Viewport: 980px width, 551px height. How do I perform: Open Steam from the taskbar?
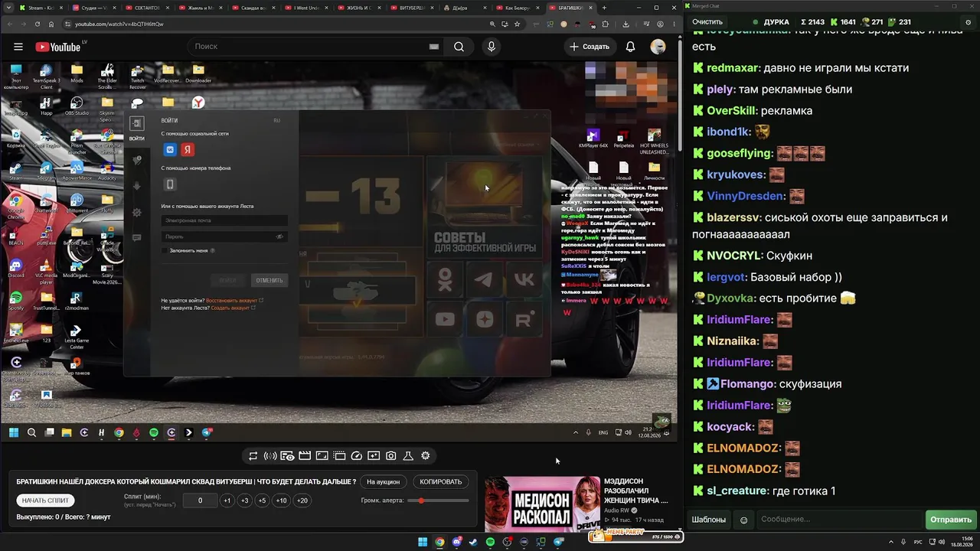pos(473,542)
